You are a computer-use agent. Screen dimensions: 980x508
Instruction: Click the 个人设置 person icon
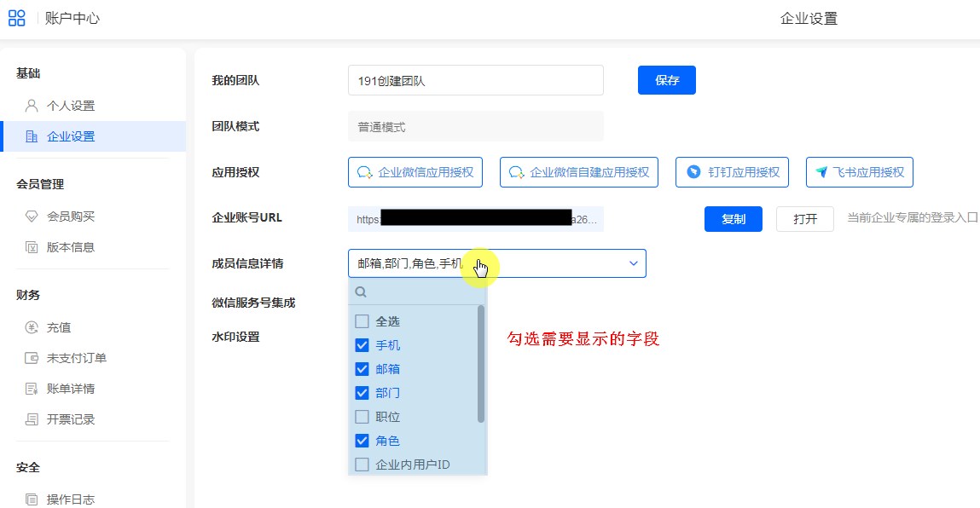click(32, 106)
